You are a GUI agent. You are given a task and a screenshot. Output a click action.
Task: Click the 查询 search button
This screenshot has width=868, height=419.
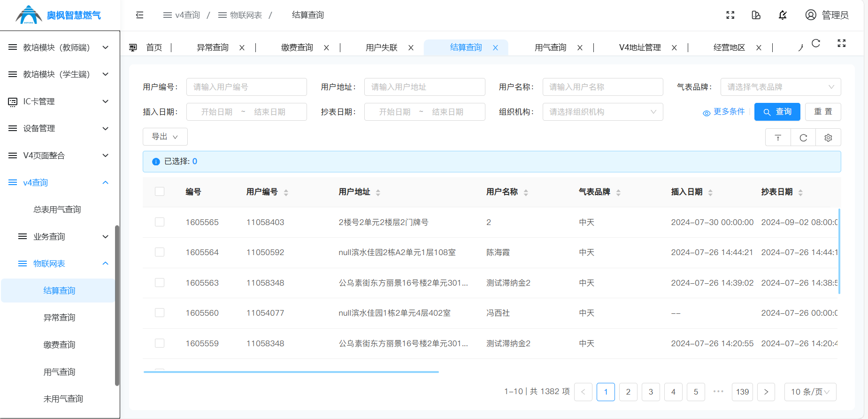click(x=777, y=112)
